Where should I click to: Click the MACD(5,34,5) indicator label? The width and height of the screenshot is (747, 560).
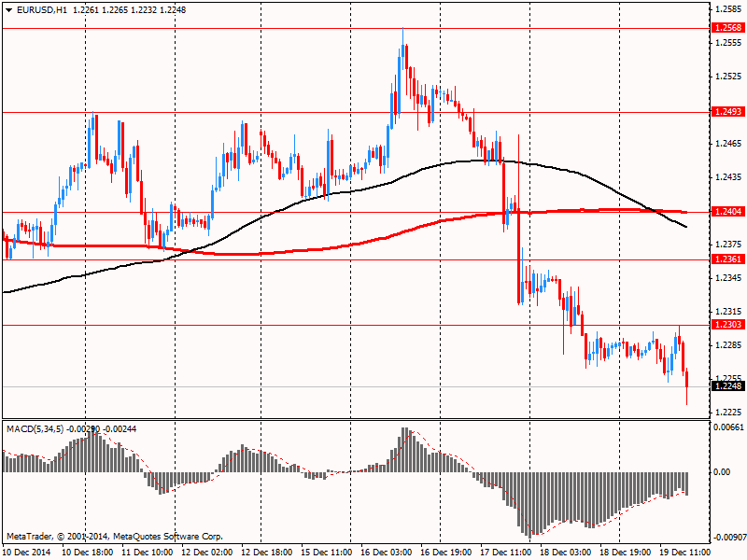(35, 429)
